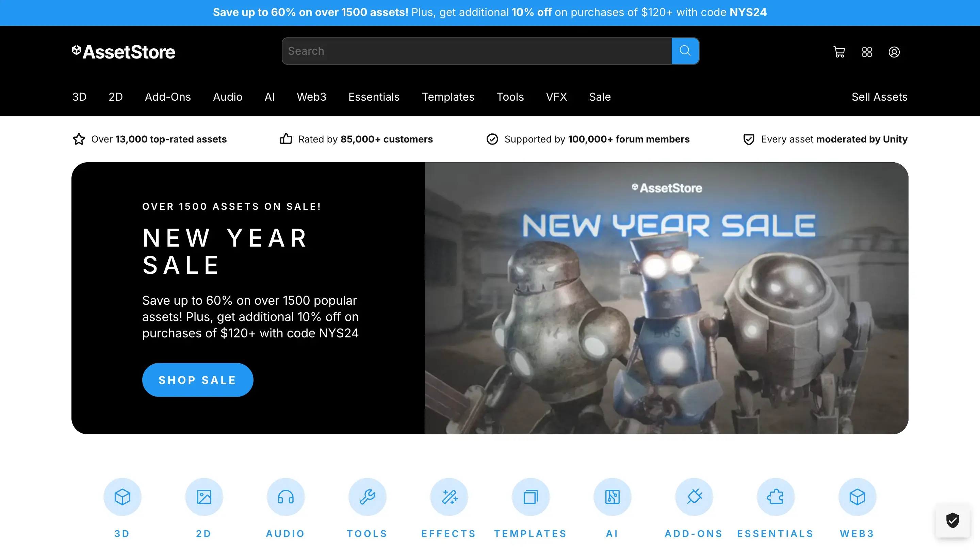Open the 3D navigation menu item
Screen dimensions: 980x551
point(80,97)
